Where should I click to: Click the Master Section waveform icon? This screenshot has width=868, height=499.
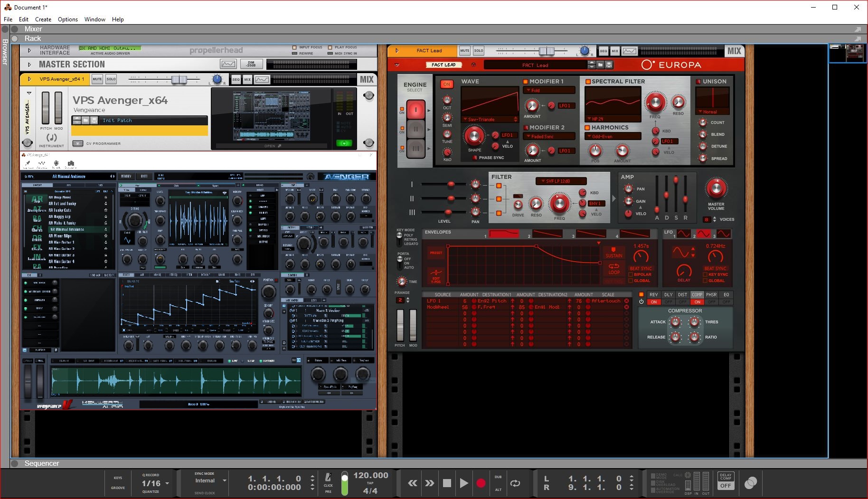228,64
